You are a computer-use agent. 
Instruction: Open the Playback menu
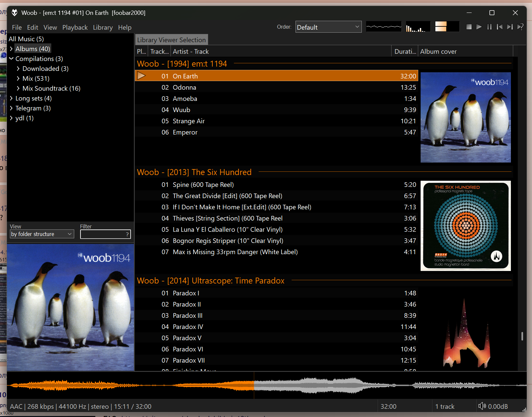pyautogui.click(x=75, y=27)
